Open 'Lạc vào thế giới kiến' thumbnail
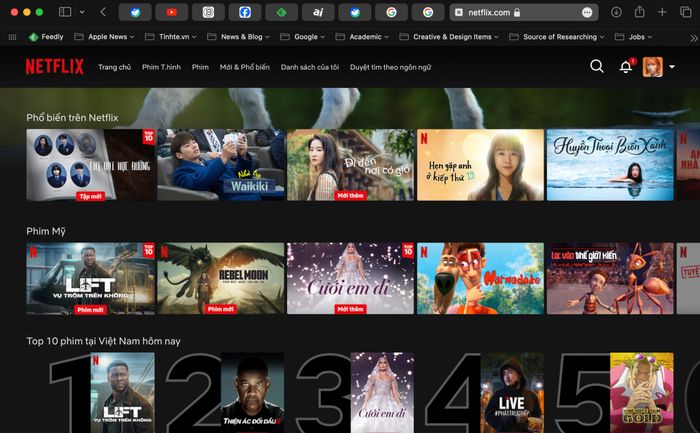Viewport: 700px width, 433px height. [610, 279]
